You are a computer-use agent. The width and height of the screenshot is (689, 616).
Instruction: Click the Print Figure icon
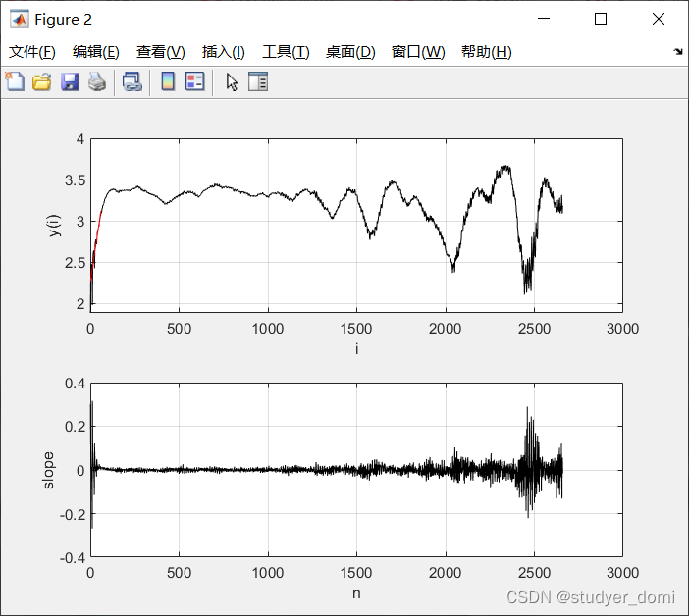[x=97, y=82]
